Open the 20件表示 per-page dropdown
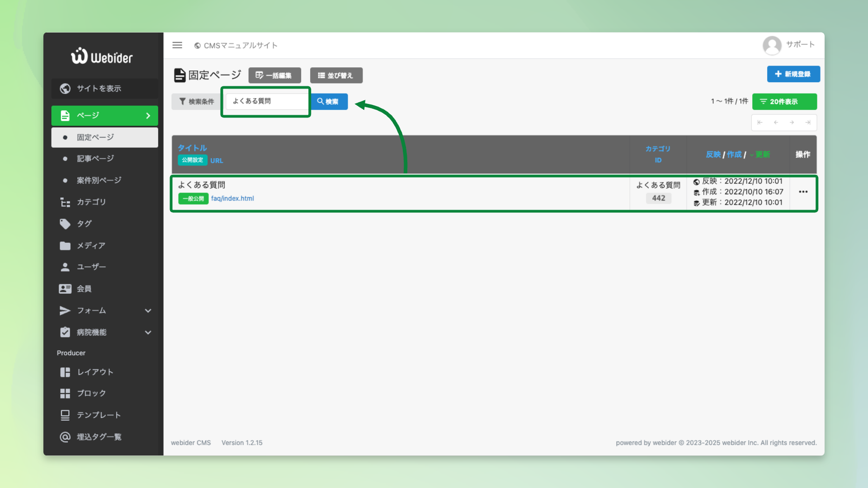The width and height of the screenshot is (868, 488). click(x=784, y=102)
